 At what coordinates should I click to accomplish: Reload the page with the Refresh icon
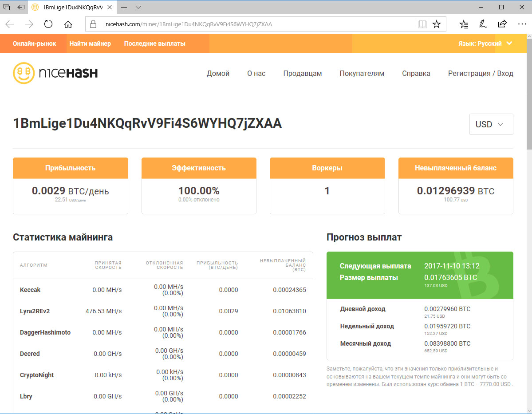click(48, 24)
